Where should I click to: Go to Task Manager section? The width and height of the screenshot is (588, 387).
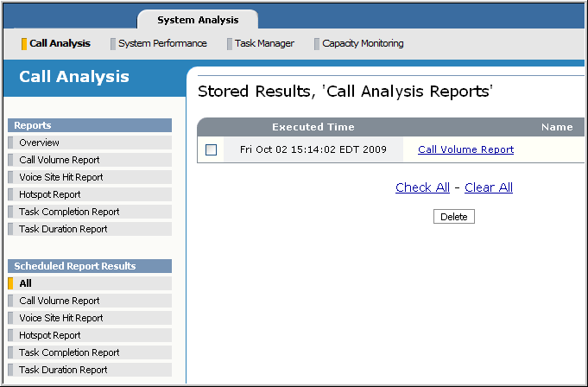click(264, 43)
